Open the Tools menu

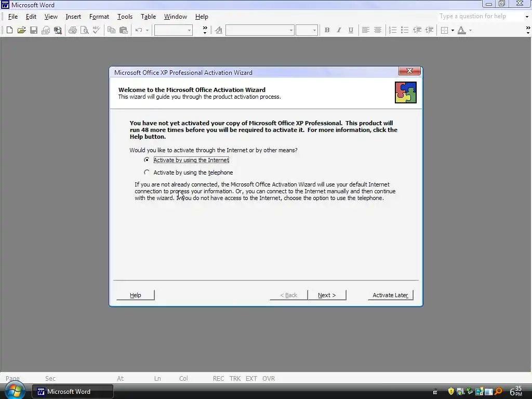[125, 16]
